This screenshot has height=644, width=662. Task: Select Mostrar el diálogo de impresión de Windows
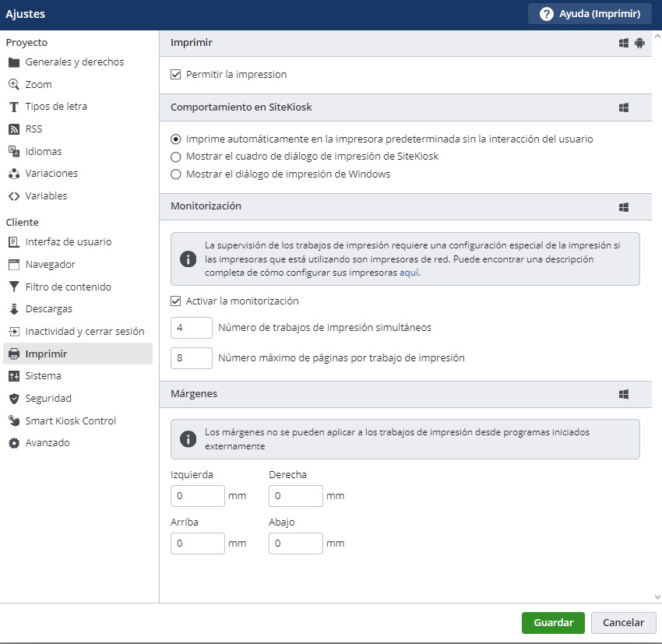click(x=176, y=174)
